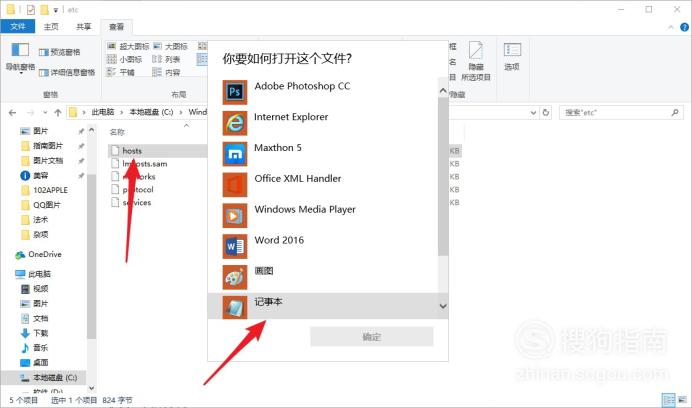The image size is (692, 408).
Task: Click the app list scroll up arrow
Action: 443,91
